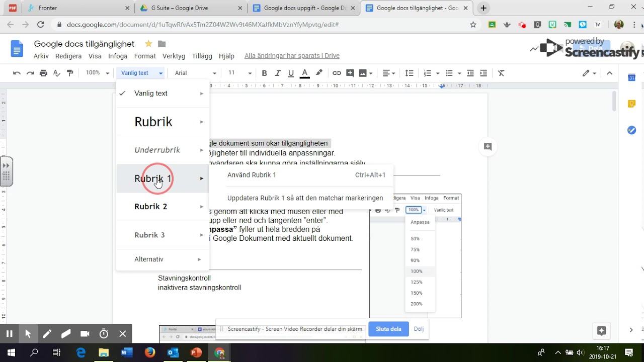
Task: Open the Arkiv menu
Action: (41, 56)
